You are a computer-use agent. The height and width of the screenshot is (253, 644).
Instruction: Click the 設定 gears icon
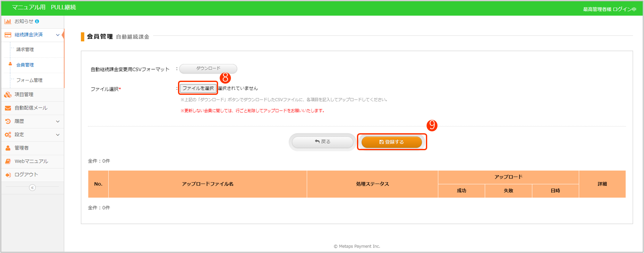pos(8,135)
